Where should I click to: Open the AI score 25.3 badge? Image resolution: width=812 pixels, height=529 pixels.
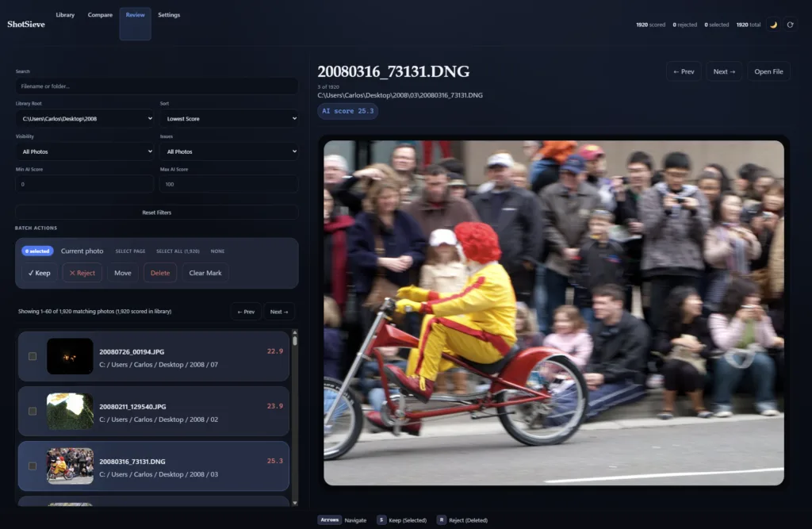click(347, 111)
